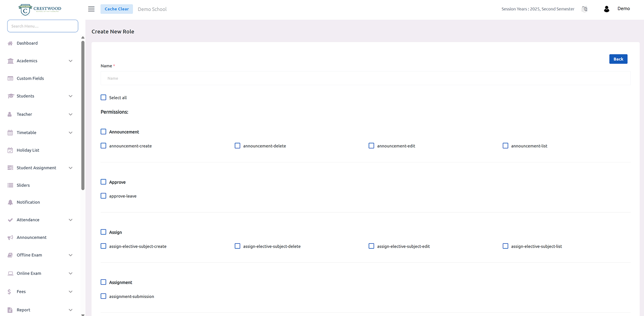Focus the role Name input field

pyautogui.click(x=365, y=78)
